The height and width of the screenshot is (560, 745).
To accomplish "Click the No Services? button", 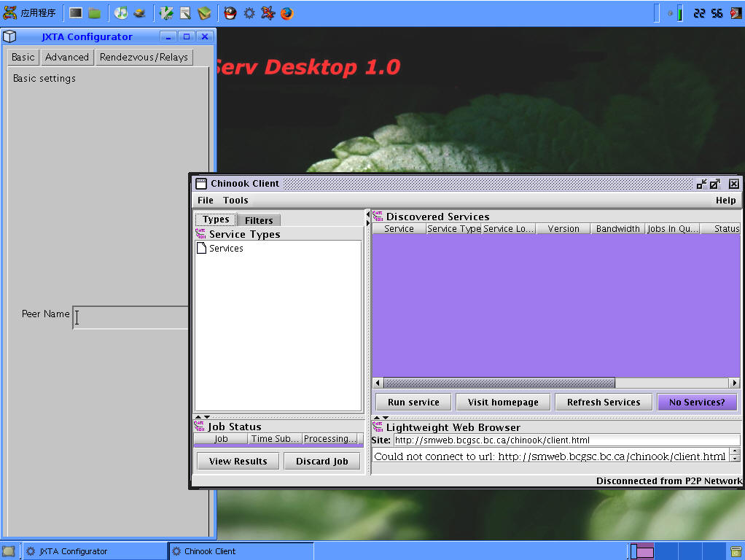I will click(x=697, y=402).
